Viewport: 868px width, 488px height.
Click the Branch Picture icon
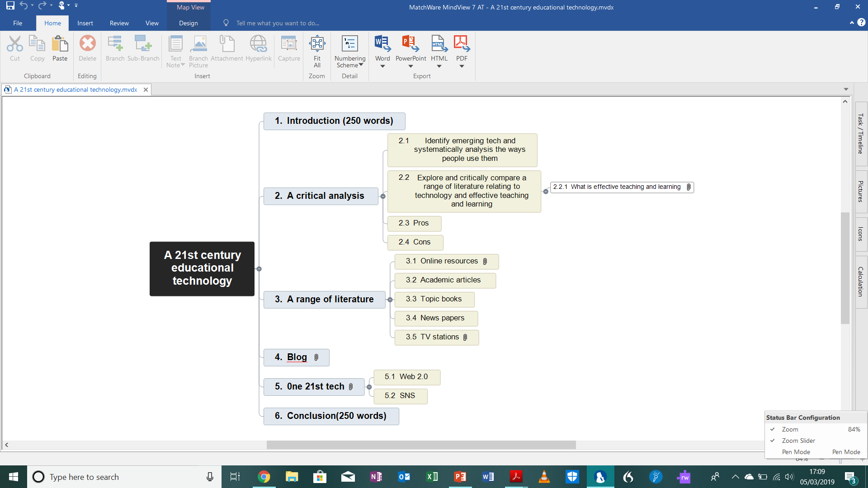point(198,44)
